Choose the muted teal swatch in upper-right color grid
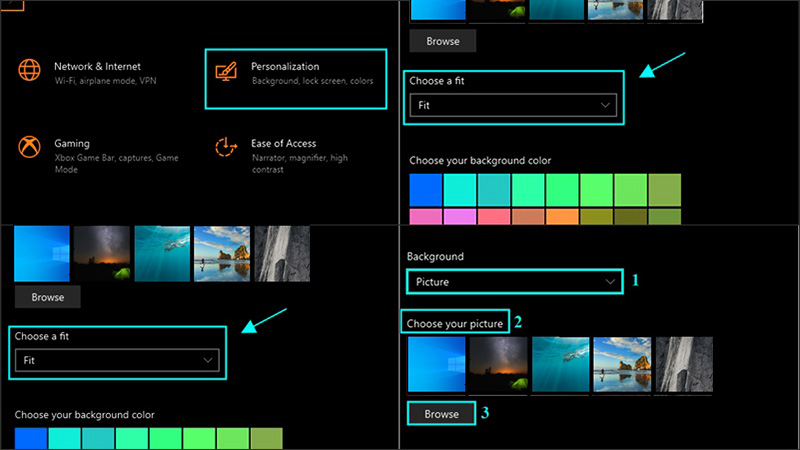The height and width of the screenshot is (450, 800). point(494,190)
